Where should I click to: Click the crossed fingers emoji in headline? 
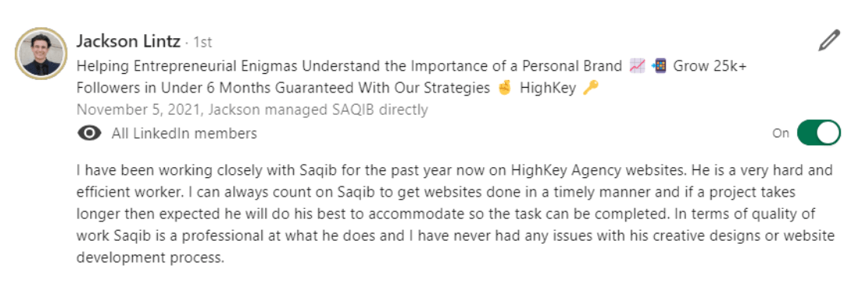click(x=505, y=88)
